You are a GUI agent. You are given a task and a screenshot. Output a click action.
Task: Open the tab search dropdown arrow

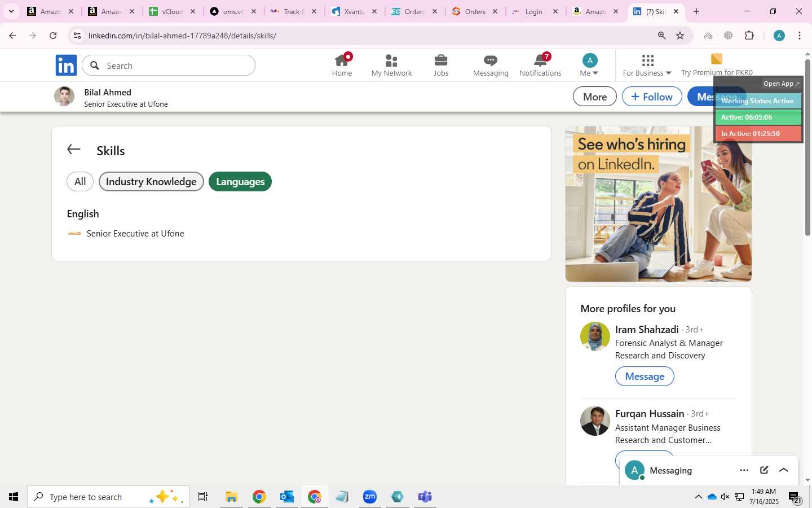[11, 11]
